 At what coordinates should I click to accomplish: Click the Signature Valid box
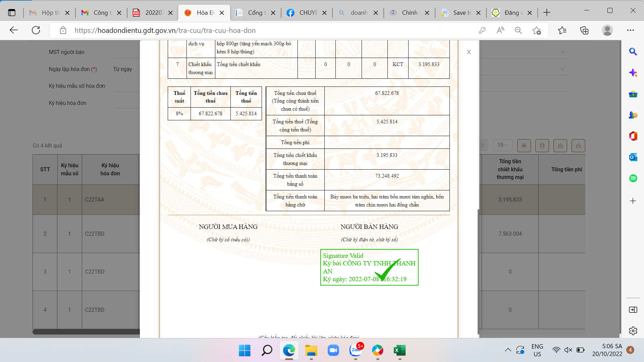click(x=369, y=267)
